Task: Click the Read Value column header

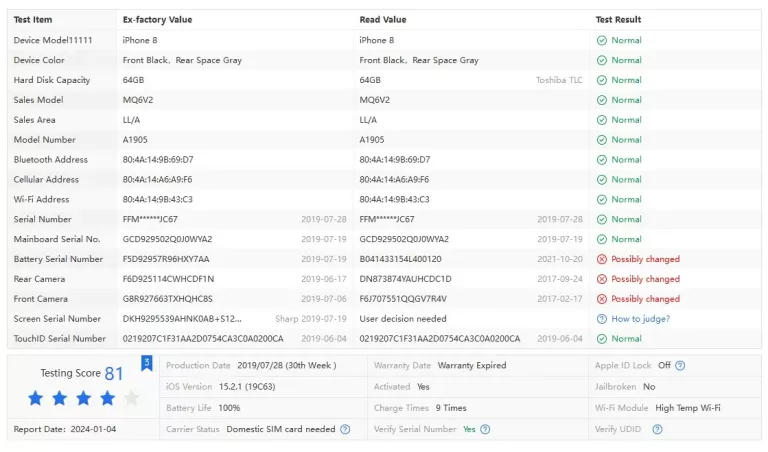Action: (383, 19)
